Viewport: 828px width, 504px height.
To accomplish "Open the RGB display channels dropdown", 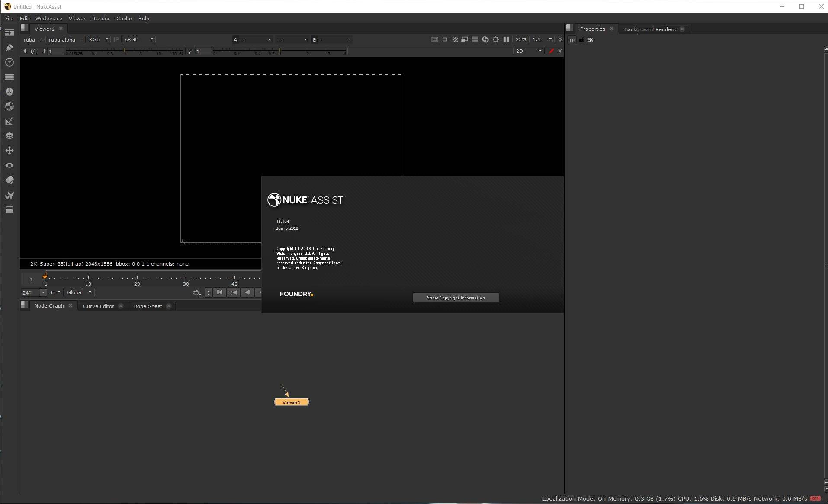I will point(98,39).
